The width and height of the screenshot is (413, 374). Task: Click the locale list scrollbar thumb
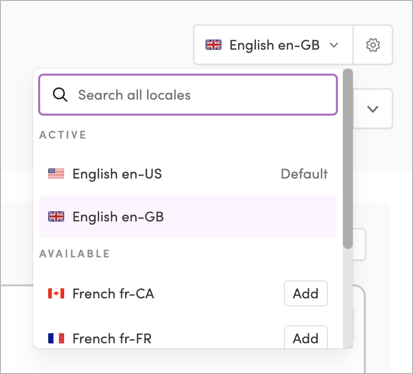(x=348, y=159)
